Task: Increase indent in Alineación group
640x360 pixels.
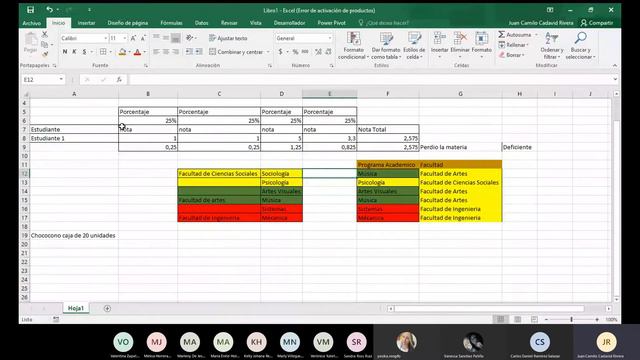Action: (199, 52)
